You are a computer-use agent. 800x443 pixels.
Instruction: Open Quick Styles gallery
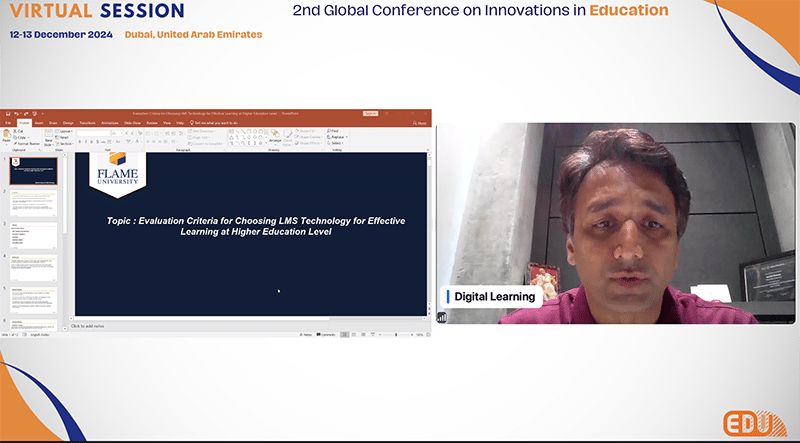click(x=287, y=136)
